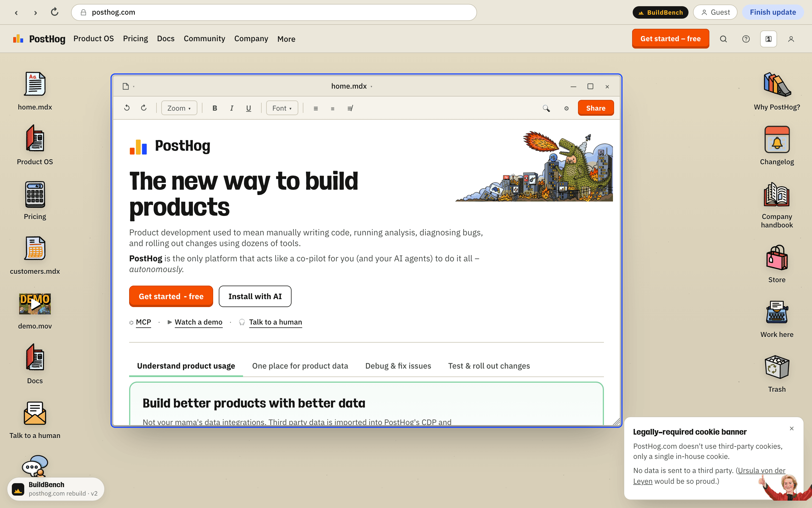
Task: Toggle underline formatting
Action: click(x=249, y=108)
